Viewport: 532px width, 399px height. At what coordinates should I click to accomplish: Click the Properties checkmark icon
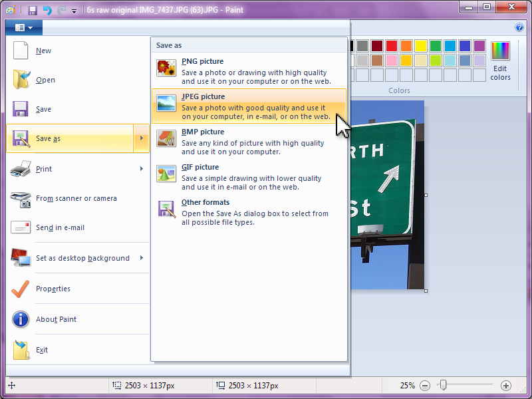(21, 289)
